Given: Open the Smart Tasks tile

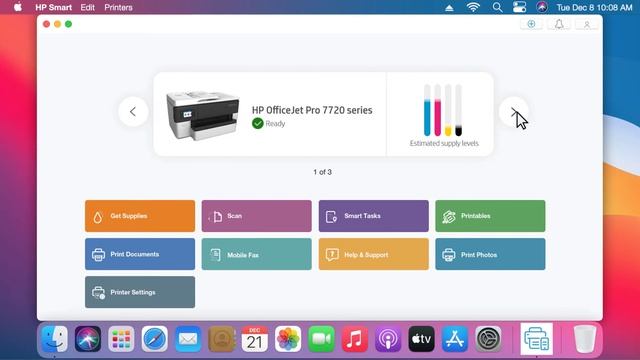Looking at the screenshot, I should pyautogui.click(x=373, y=216).
